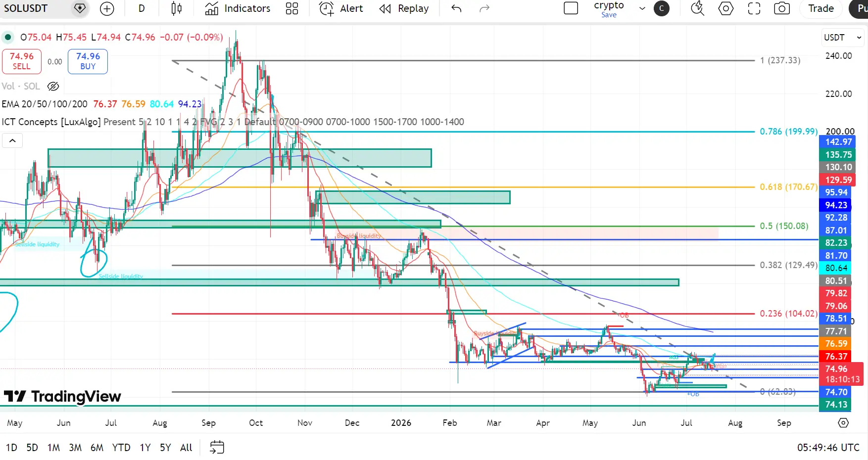Image resolution: width=868 pixels, height=460 pixels.
Task: Enter fullscreen mode
Action: coord(754,8)
